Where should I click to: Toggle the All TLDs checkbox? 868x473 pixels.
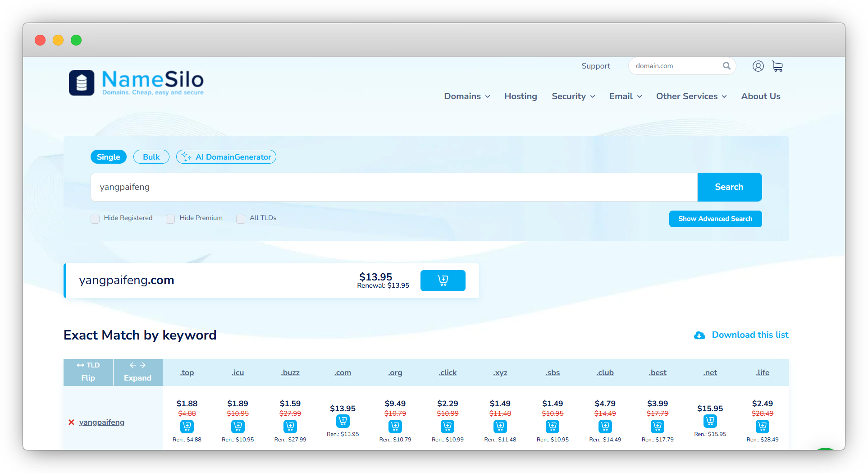(x=241, y=219)
